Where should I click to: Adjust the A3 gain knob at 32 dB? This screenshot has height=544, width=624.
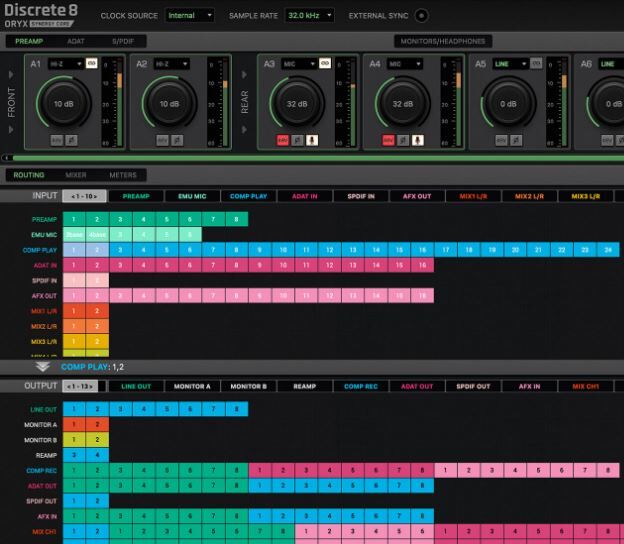pos(296,103)
